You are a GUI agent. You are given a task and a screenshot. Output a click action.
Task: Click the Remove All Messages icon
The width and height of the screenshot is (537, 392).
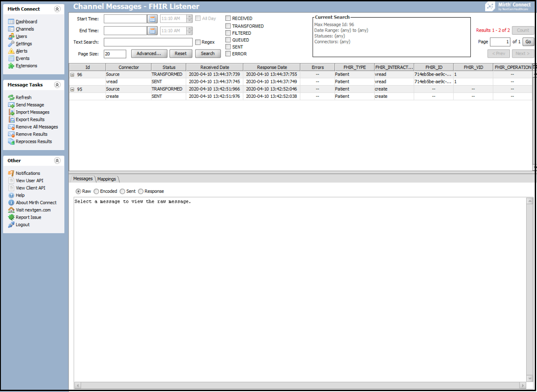click(x=11, y=127)
